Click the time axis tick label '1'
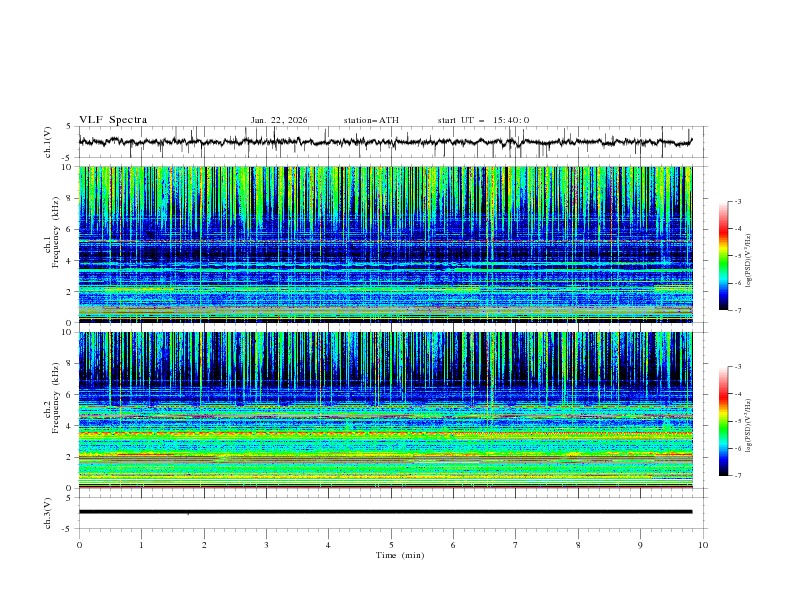Image resolution: width=792 pixels, height=612 pixels. click(x=141, y=545)
